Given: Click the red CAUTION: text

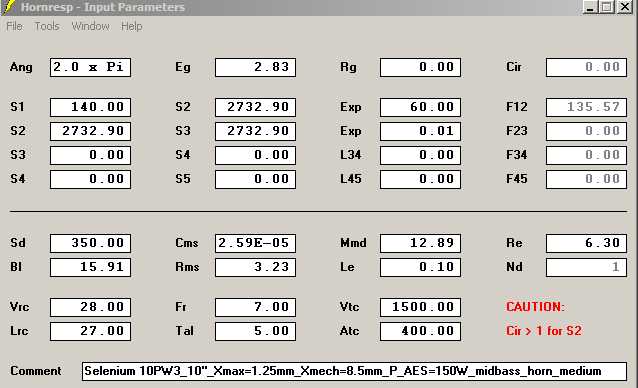Looking at the screenshot, I should click(535, 307).
